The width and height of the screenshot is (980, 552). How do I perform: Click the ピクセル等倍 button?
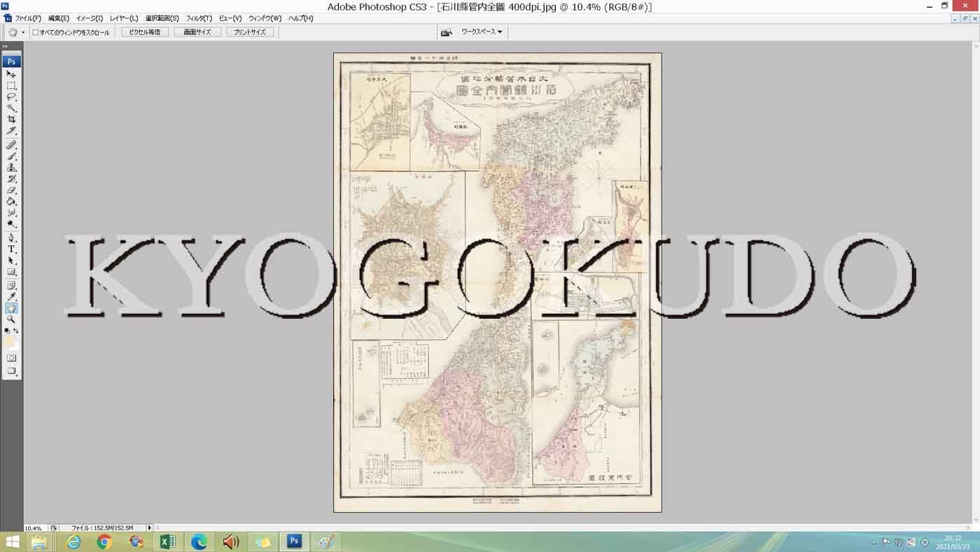pyautogui.click(x=145, y=32)
